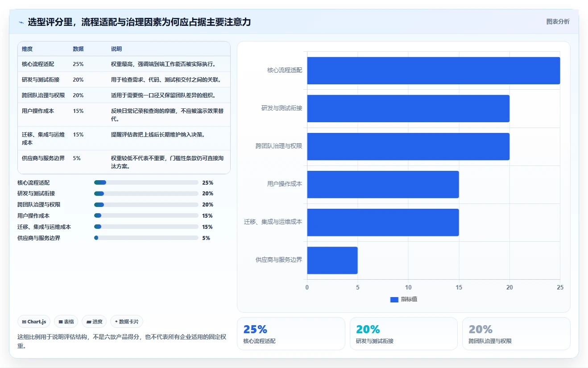Click the 说明 column header
The height and width of the screenshot is (368, 588).
pyautogui.click(x=116, y=49)
